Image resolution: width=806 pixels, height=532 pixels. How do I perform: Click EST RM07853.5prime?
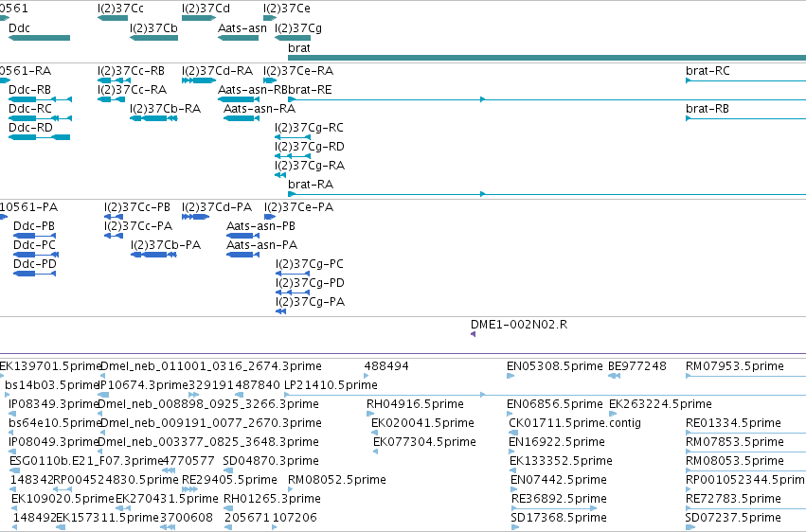746,452
